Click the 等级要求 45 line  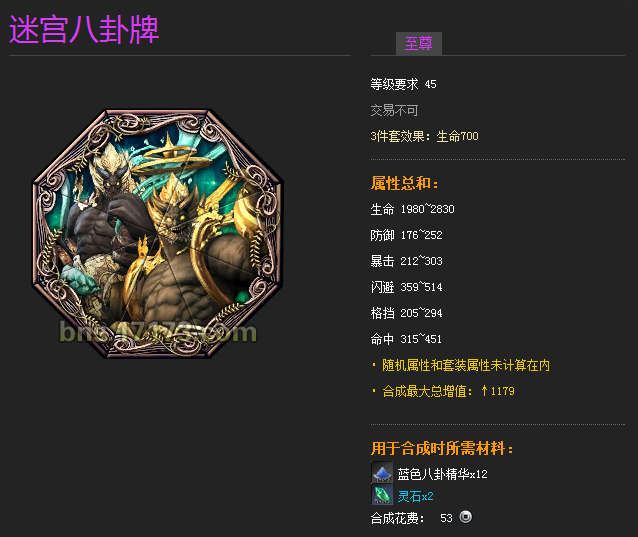tap(403, 84)
